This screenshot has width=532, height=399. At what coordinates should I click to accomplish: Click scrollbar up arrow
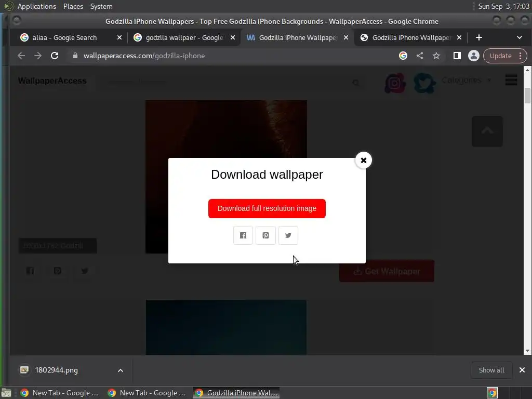[x=527, y=70]
